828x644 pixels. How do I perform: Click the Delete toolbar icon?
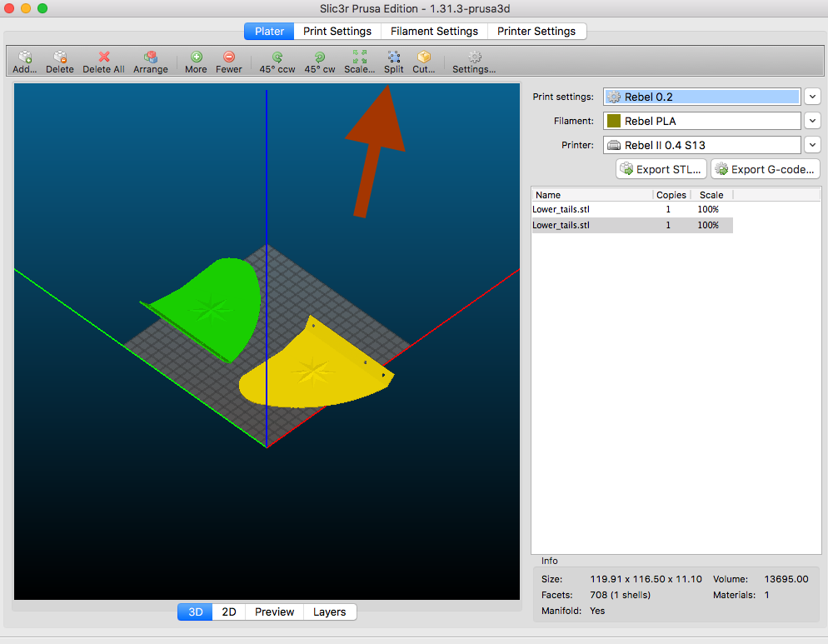pyautogui.click(x=60, y=57)
